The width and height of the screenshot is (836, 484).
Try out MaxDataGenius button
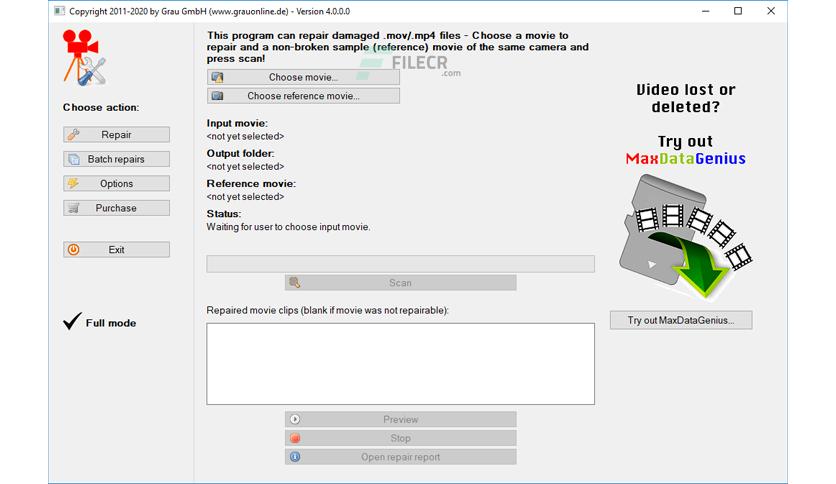click(x=681, y=320)
